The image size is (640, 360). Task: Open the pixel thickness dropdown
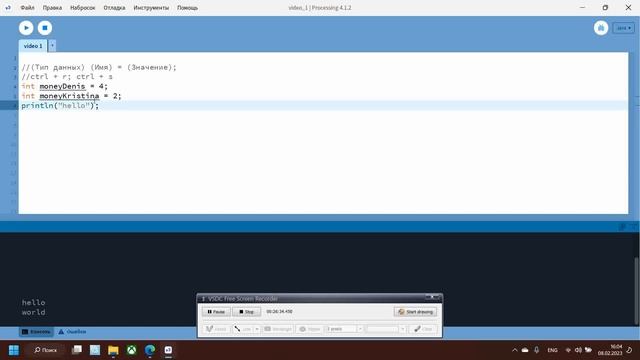tap(360, 329)
